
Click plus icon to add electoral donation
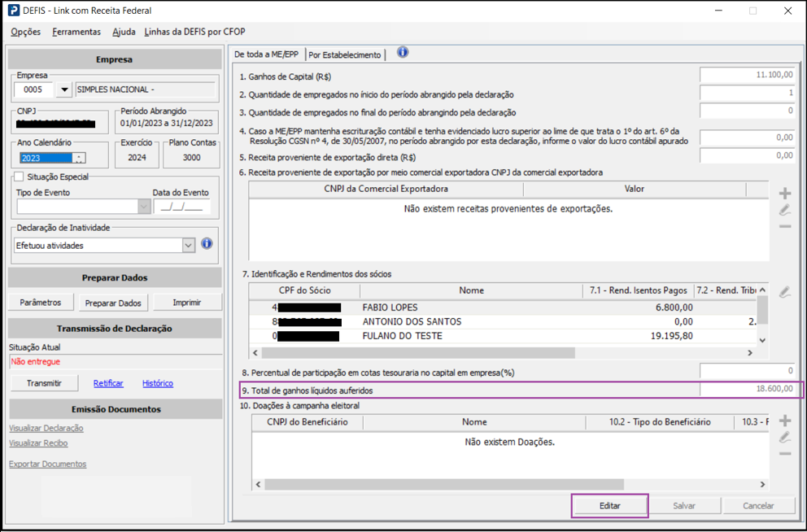[x=785, y=421]
